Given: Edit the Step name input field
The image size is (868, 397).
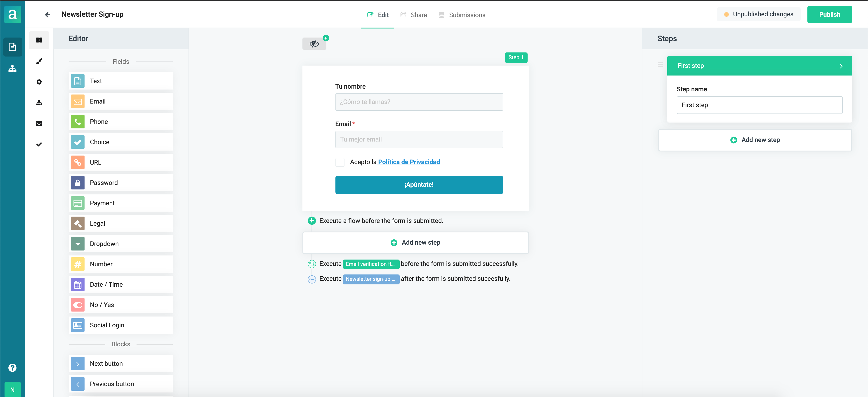Looking at the screenshot, I should coord(759,105).
